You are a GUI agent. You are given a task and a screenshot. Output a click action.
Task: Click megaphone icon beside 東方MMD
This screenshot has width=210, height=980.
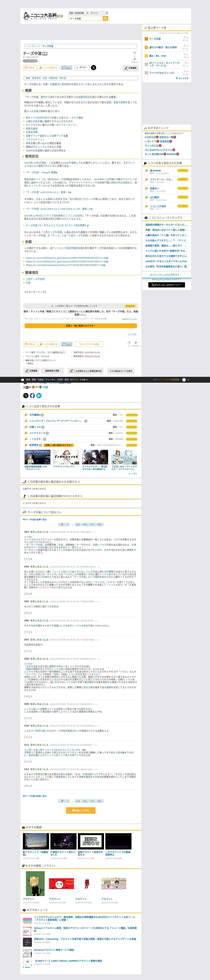(147, 170)
